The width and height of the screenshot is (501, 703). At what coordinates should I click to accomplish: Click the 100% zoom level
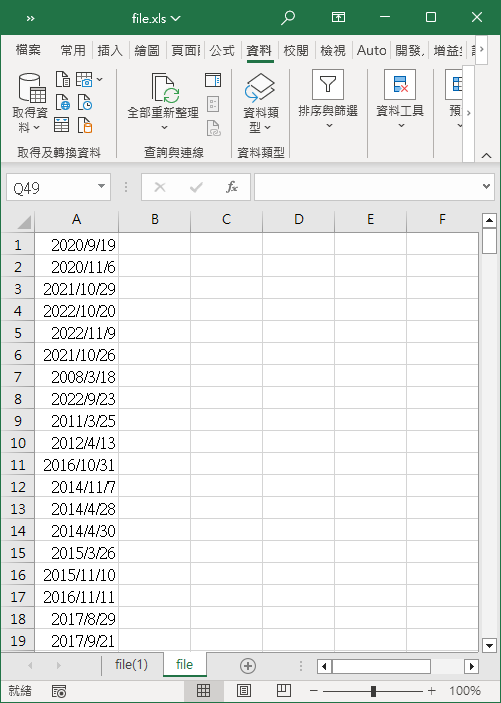pyautogui.click(x=465, y=691)
